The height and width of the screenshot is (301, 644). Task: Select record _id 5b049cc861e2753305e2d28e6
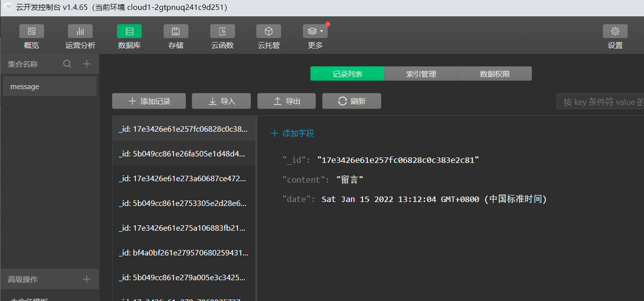(x=184, y=203)
